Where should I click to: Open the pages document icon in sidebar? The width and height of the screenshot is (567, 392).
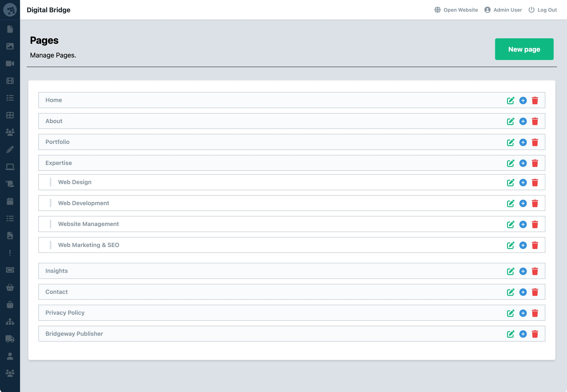10,29
